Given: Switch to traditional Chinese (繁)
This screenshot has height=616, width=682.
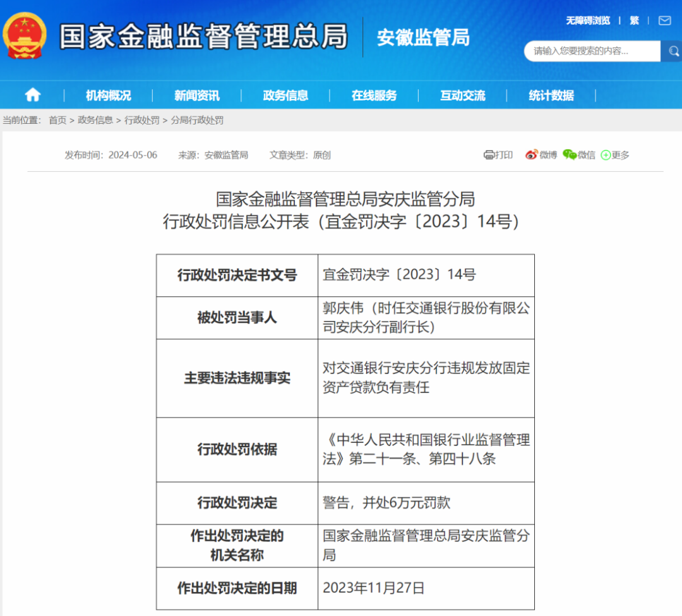Looking at the screenshot, I should click(634, 21).
